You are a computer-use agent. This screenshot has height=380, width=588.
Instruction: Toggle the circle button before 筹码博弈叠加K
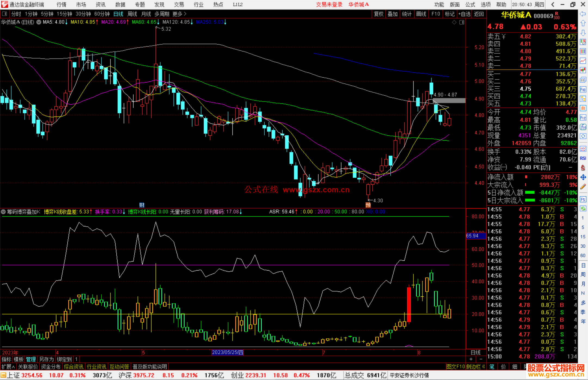tap(3, 212)
